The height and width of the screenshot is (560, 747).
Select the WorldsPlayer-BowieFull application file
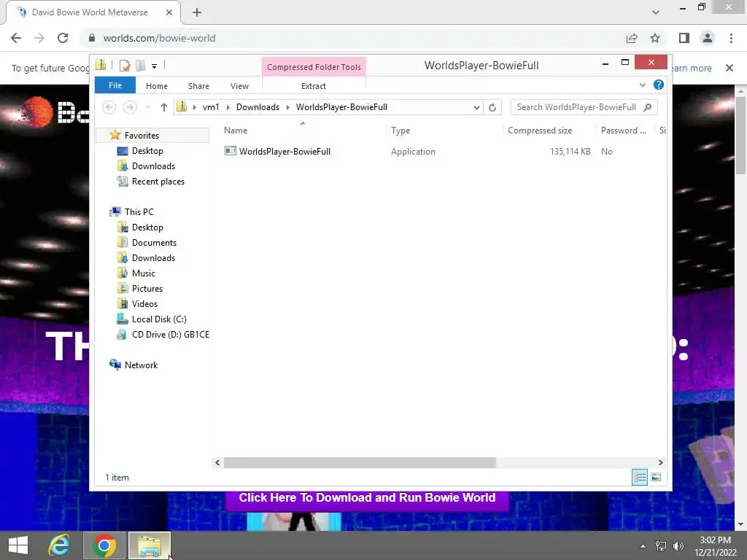tap(285, 152)
